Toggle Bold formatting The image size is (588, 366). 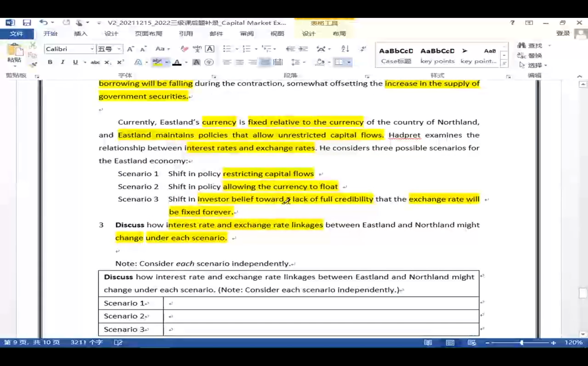tap(50, 62)
